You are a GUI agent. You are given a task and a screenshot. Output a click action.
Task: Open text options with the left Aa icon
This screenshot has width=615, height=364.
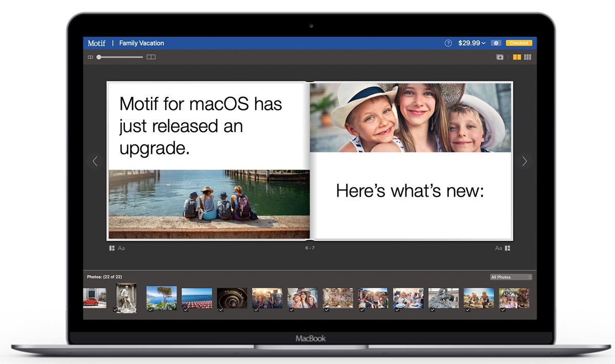[121, 248]
